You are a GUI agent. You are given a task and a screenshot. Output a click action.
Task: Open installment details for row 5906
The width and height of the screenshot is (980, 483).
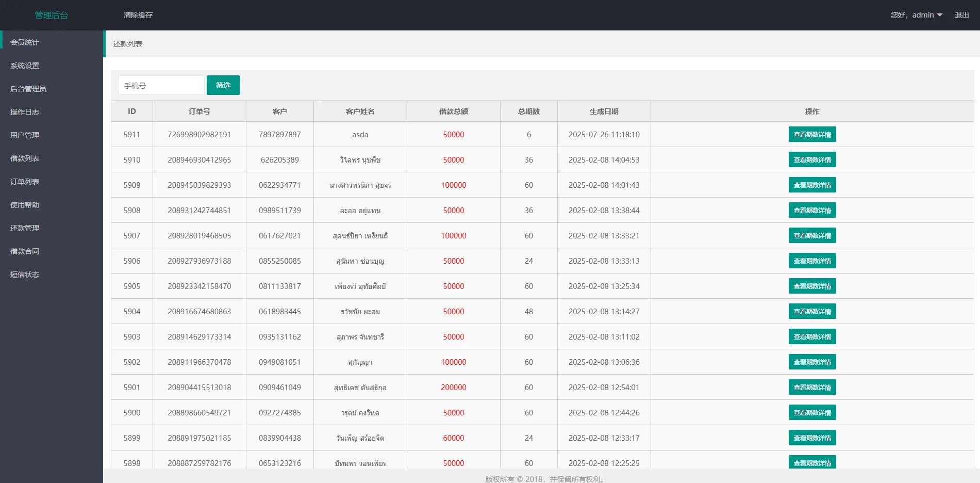812,261
